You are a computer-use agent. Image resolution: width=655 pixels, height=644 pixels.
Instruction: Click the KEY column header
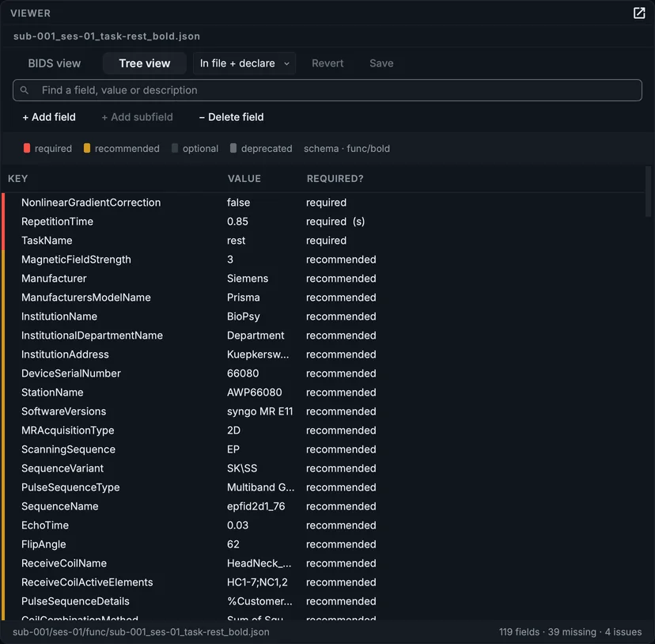click(17, 179)
